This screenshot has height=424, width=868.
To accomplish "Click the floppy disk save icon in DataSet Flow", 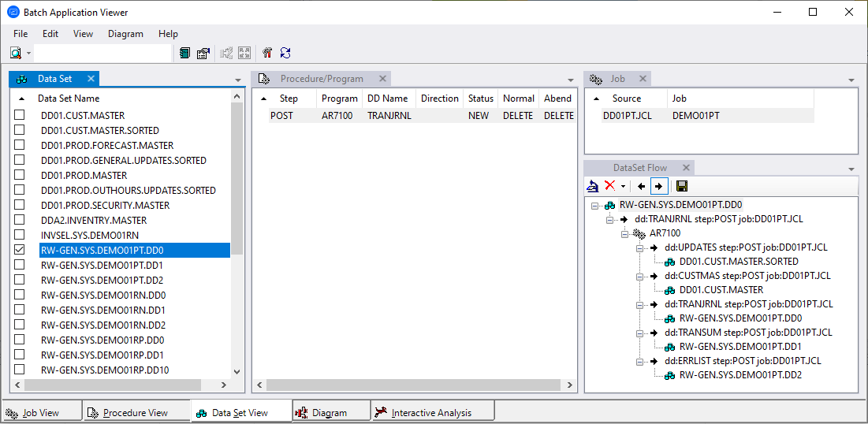I will pyautogui.click(x=682, y=186).
